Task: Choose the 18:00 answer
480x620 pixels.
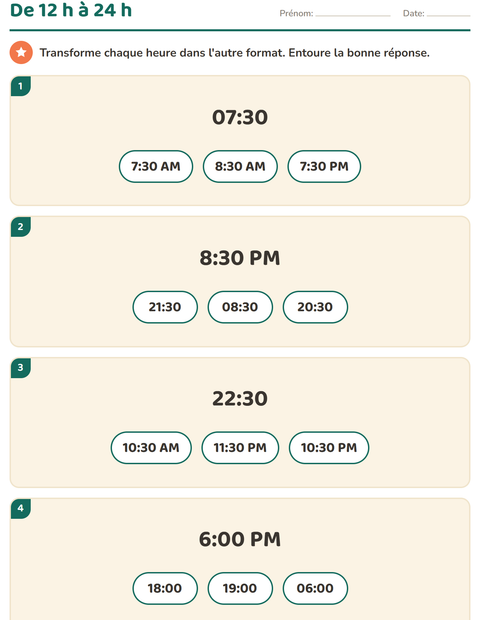Action: pos(165,588)
